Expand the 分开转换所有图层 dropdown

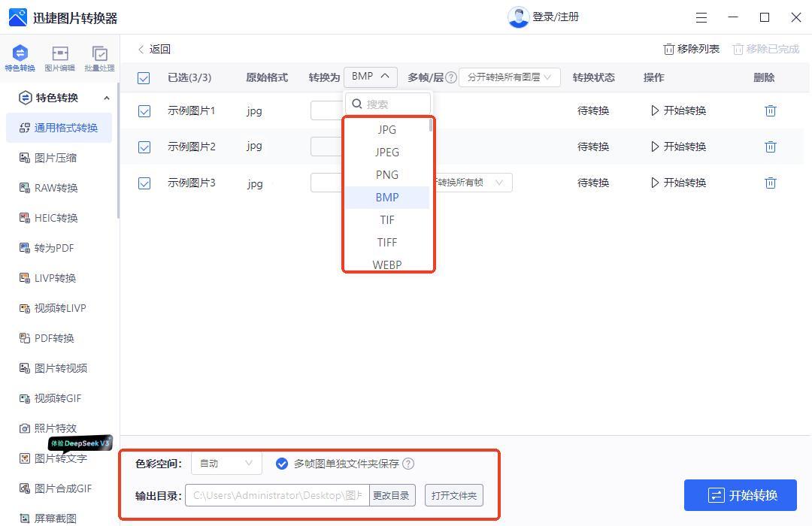pos(509,77)
